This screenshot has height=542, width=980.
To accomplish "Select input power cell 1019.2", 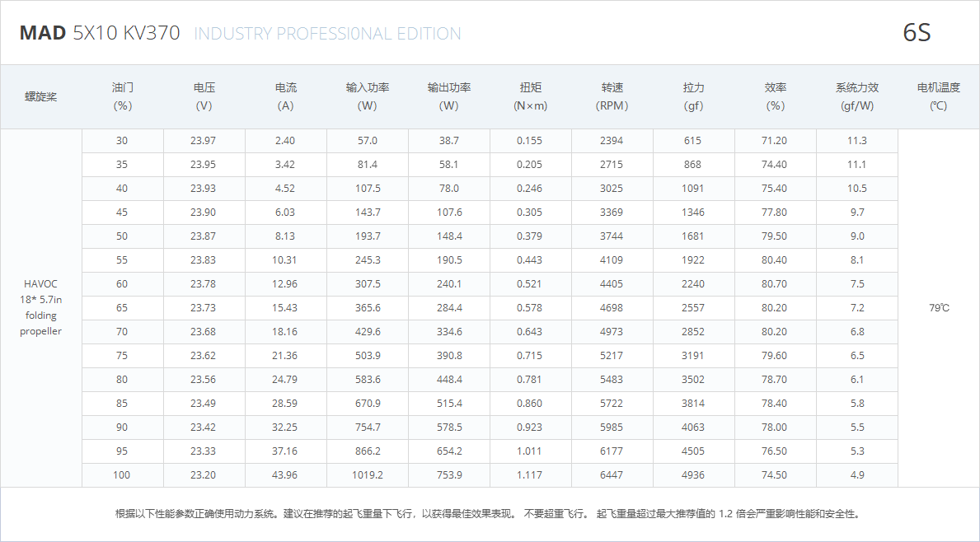I will point(368,475).
